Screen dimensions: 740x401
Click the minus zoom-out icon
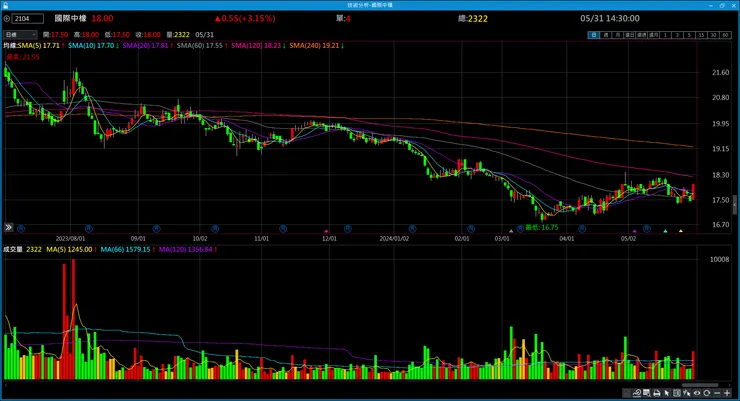717,393
